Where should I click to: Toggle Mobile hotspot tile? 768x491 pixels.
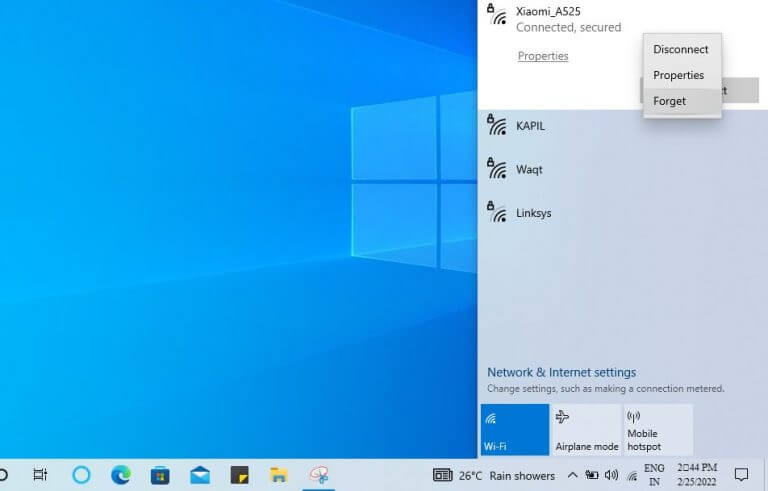(658, 430)
